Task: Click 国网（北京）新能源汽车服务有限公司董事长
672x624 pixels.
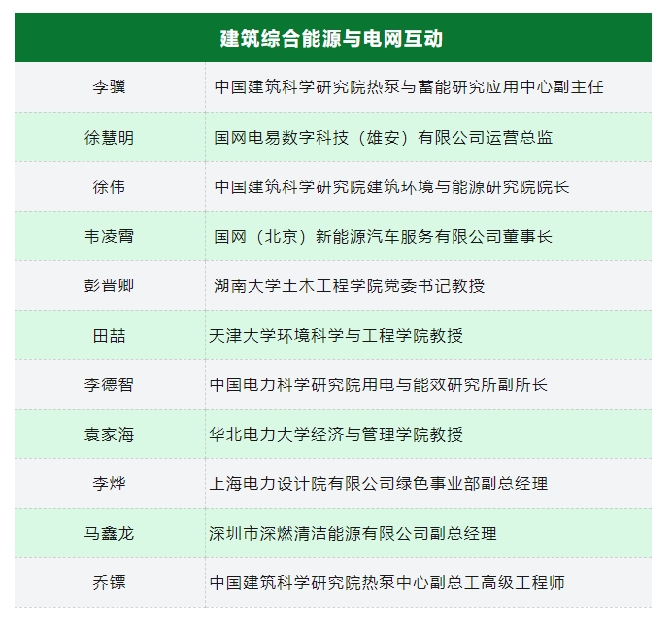Action: (x=384, y=236)
